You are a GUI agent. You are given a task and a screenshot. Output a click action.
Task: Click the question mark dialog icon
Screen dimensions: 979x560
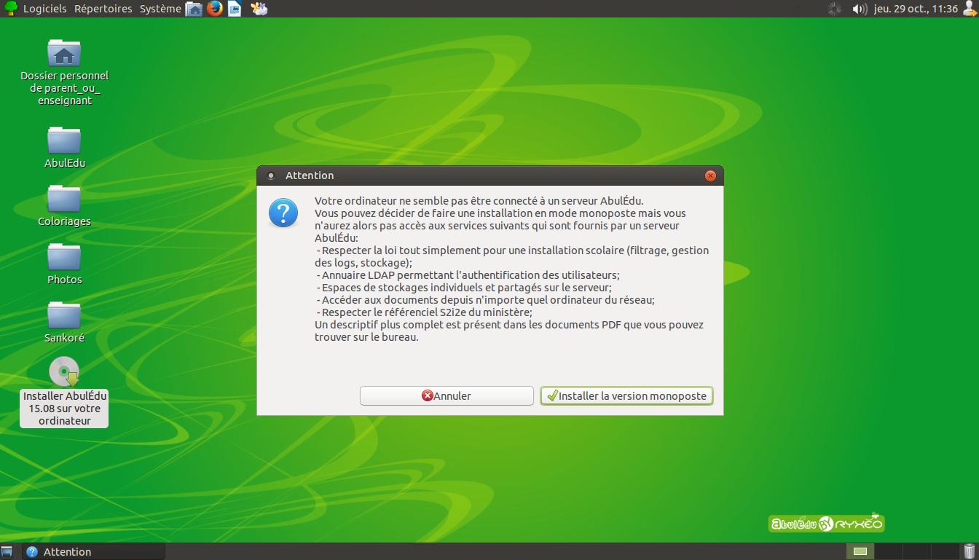click(283, 213)
